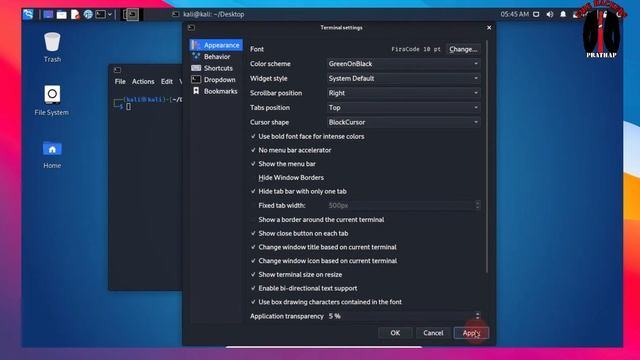Open the Scrollbar position dropdown
640x360 pixels.
403,93
